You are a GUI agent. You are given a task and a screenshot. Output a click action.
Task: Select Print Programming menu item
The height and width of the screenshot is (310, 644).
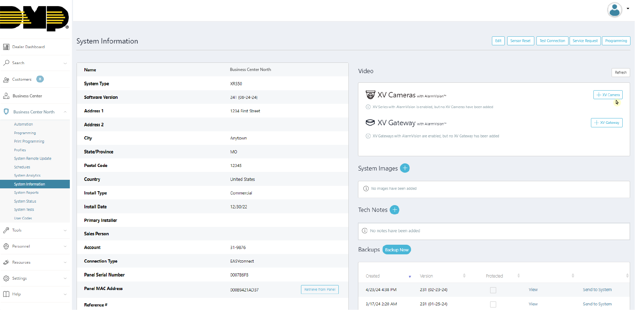(29, 141)
